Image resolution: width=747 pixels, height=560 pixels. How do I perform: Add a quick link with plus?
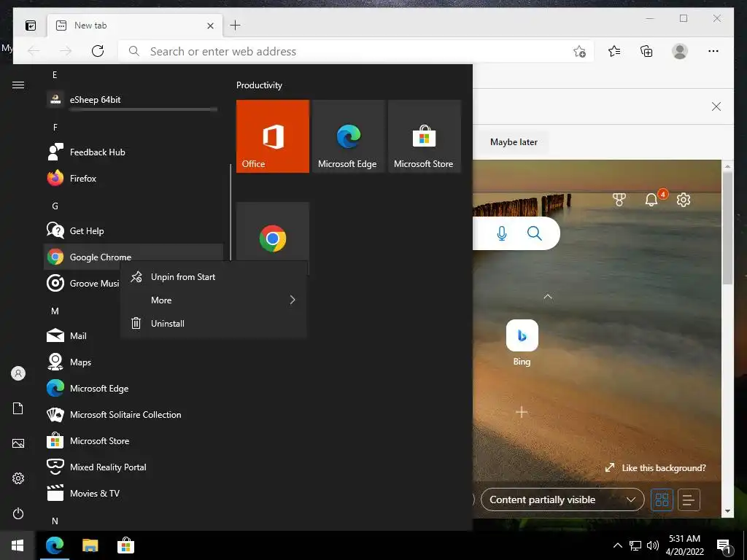[x=522, y=412]
